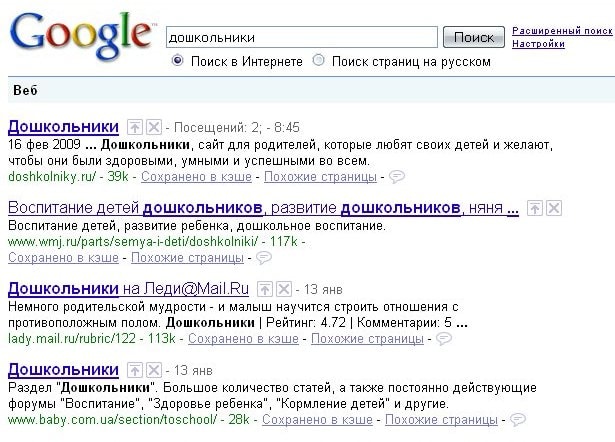The width and height of the screenshot is (615, 442).
Task: Click the Google logo
Action: (x=79, y=37)
